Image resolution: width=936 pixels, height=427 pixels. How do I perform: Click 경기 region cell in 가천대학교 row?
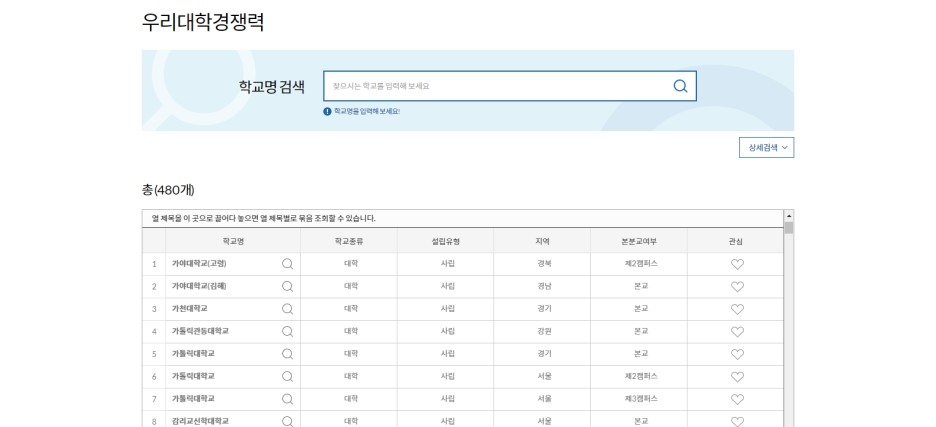click(544, 309)
